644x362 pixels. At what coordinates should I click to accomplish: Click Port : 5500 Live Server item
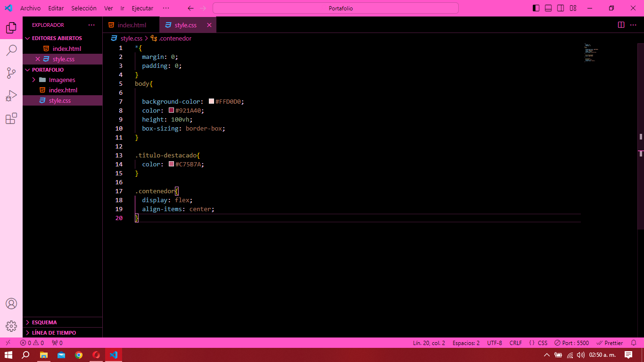pyautogui.click(x=571, y=343)
